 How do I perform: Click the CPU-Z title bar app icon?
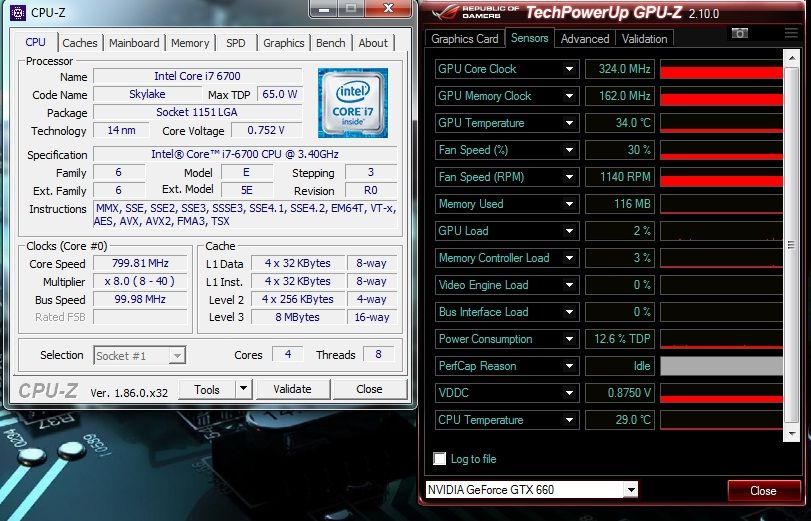[x=18, y=12]
